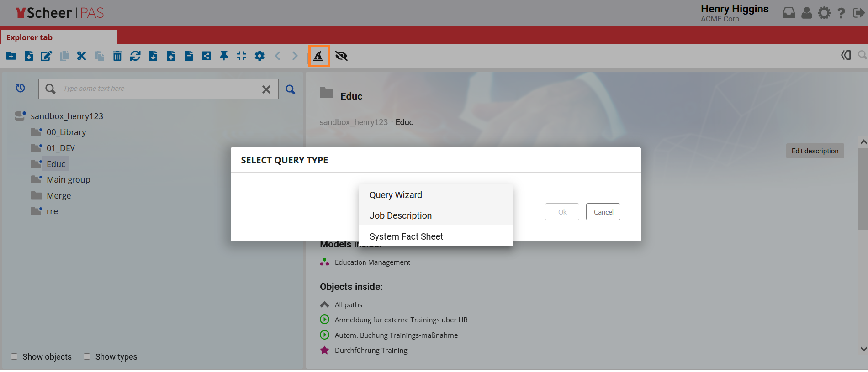
Task: Select sandbox_henry123 root in tree
Action: [67, 116]
